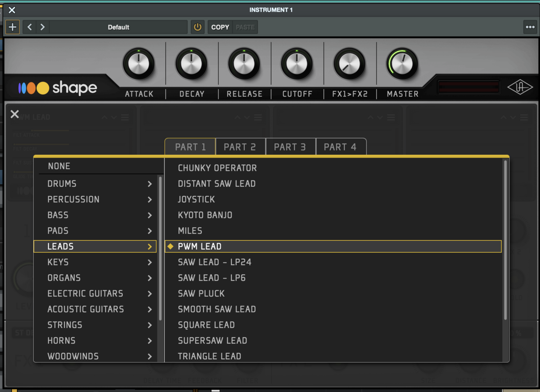Expand the BASS category
540x392 pixels.
pos(95,215)
